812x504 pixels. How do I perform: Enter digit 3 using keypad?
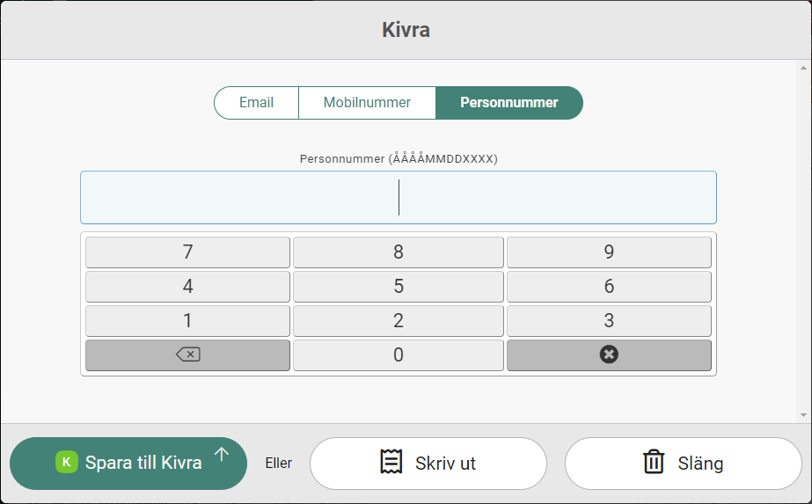[x=609, y=321]
